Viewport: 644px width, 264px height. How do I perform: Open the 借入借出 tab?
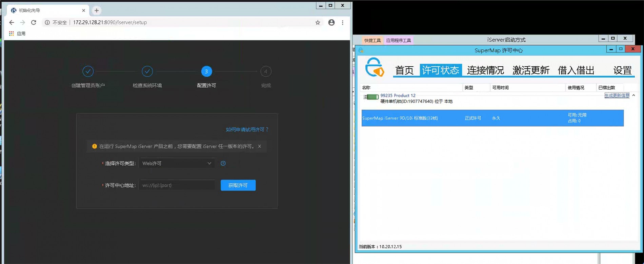click(x=576, y=70)
